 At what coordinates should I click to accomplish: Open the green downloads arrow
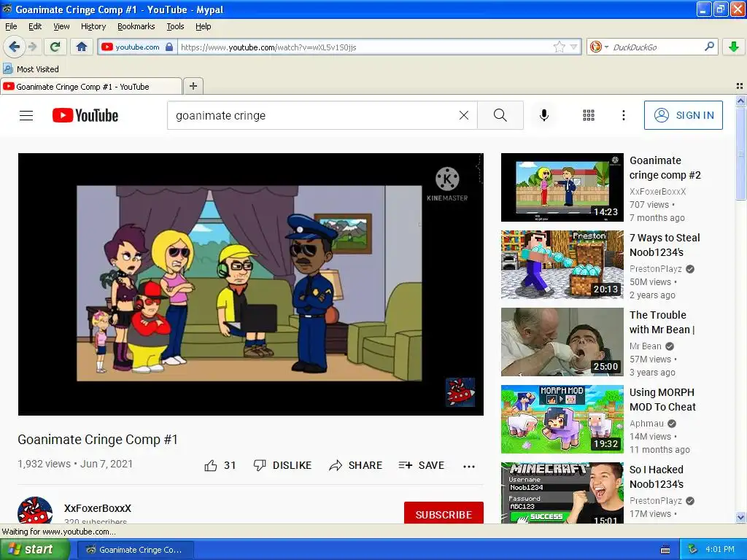pos(734,47)
